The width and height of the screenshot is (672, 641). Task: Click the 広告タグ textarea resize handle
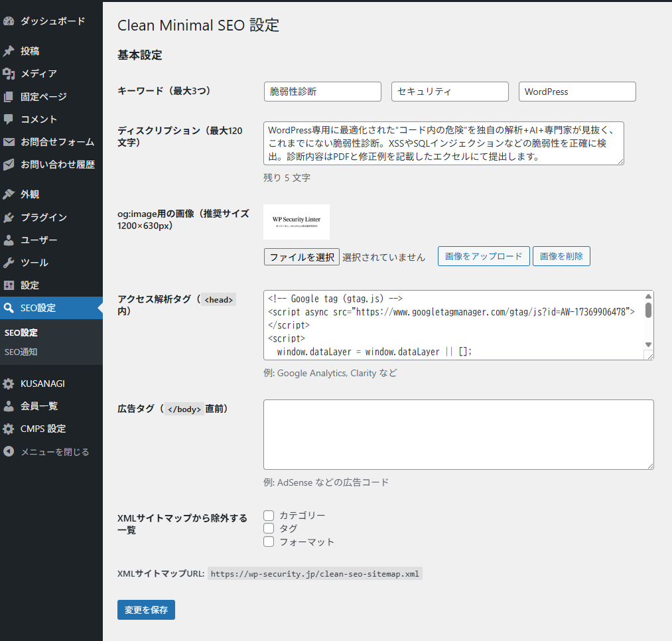tap(650, 466)
